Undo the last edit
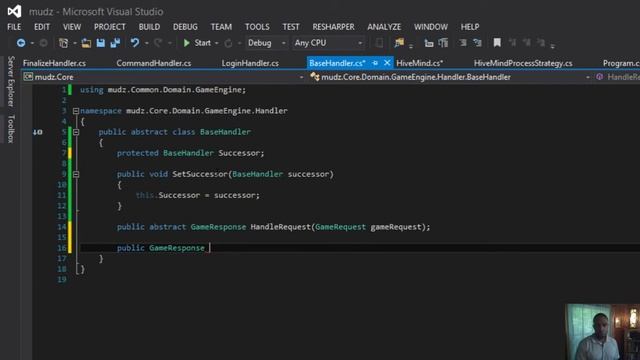 (135, 43)
